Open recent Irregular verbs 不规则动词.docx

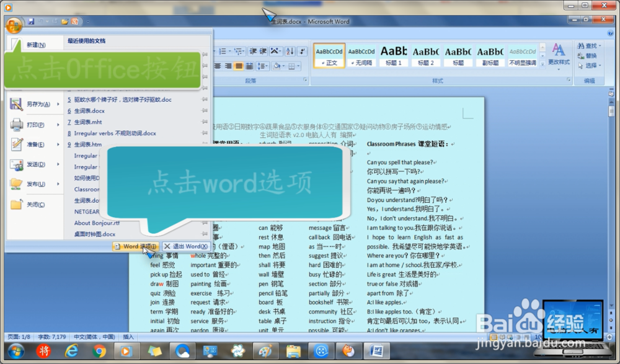coord(112,133)
